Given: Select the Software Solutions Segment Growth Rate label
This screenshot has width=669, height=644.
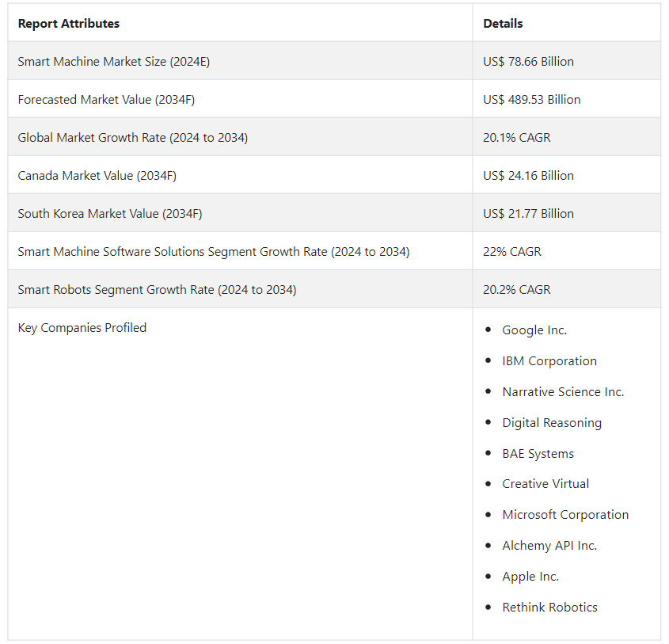Looking at the screenshot, I should pos(214,252).
